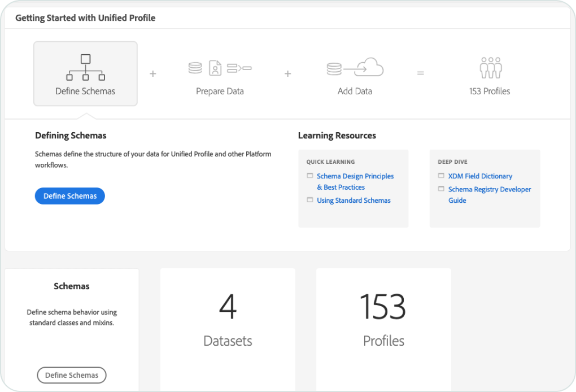Click icon beside Schema Design Principles link

pyautogui.click(x=310, y=176)
